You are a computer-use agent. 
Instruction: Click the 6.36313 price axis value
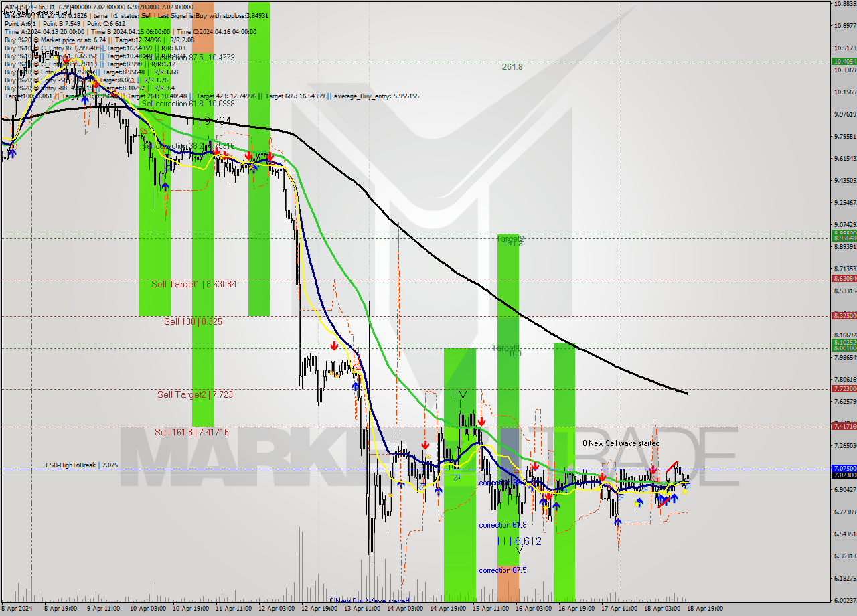(x=845, y=556)
